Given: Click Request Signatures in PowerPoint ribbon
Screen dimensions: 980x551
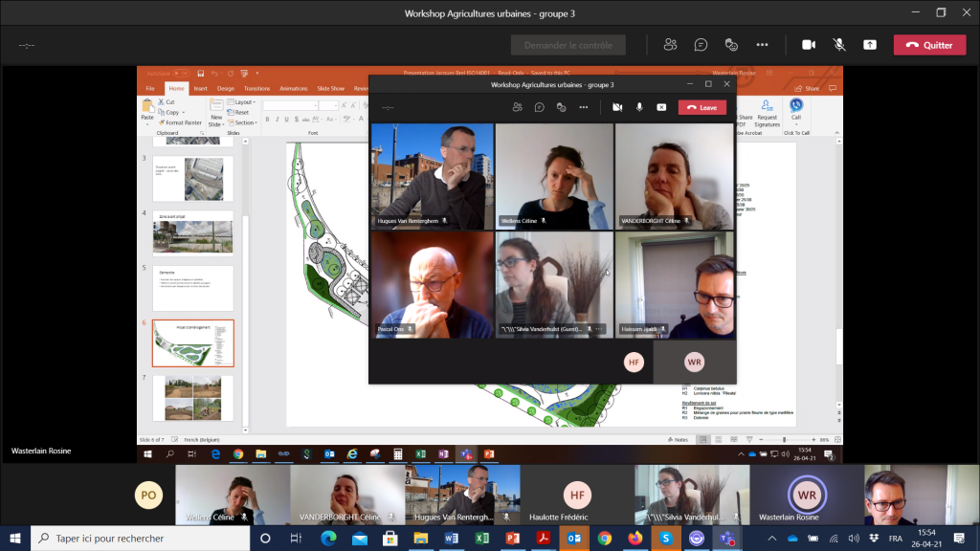Looking at the screenshot, I should click(x=767, y=113).
